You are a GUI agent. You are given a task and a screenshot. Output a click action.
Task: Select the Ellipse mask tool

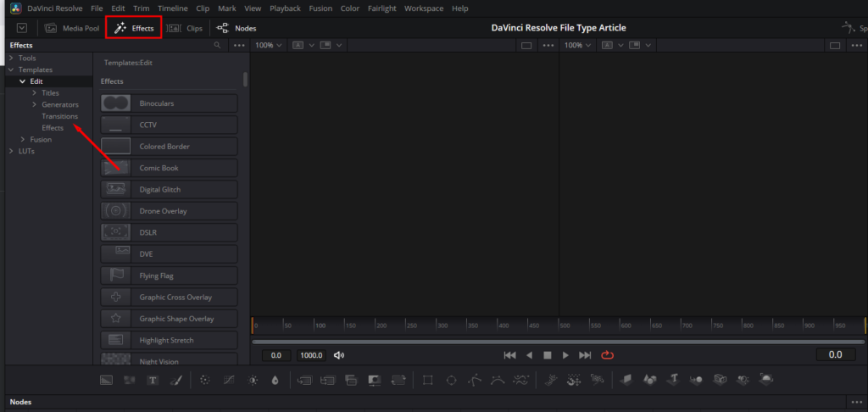(x=451, y=380)
